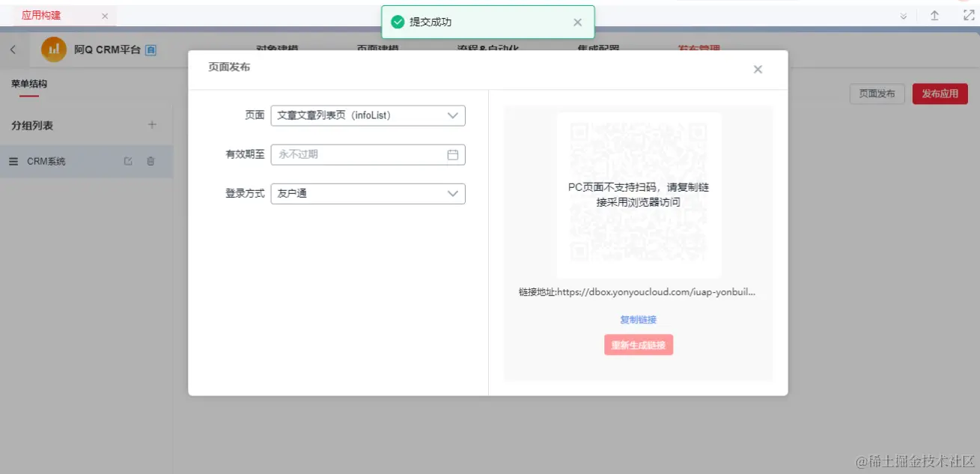Click the 永不过期 input field
Image resolution: width=980 pixels, height=474 pixels.
(359, 154)
